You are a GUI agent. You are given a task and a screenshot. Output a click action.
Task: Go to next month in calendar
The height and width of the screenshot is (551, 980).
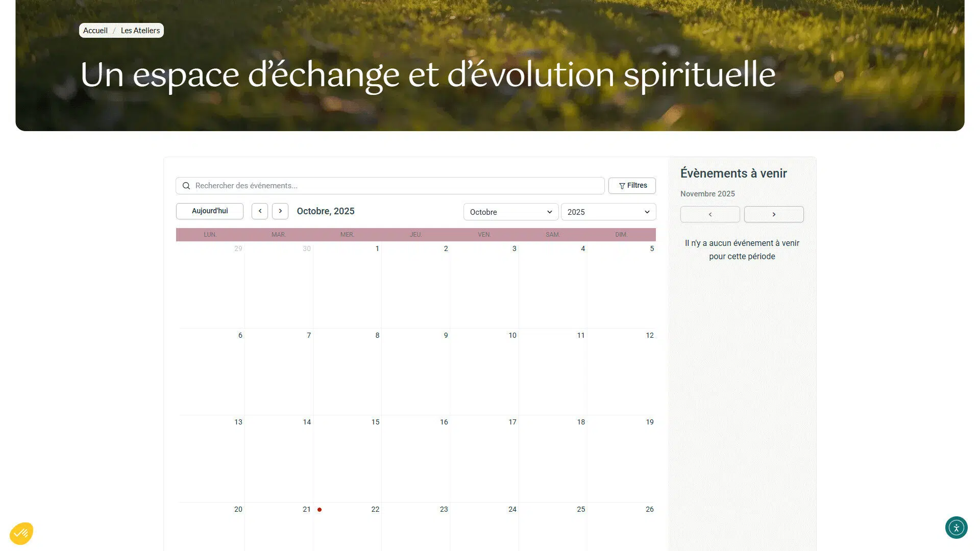(x=280, y=211)
